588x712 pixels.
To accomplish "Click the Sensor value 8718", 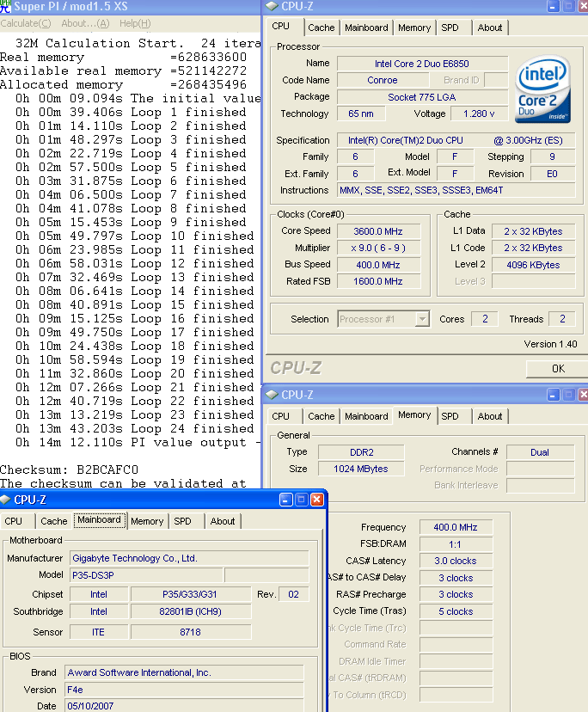I will pyautogui.click(x=190, y=632).
